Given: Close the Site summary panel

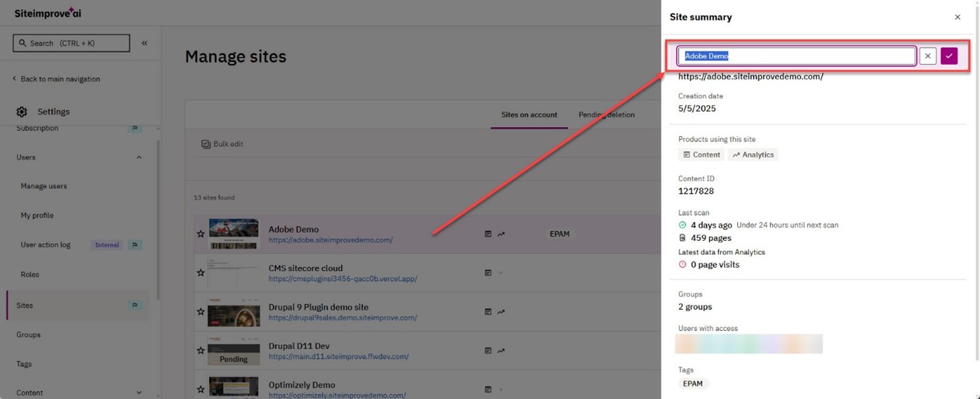Looking at the screenshot, I should click(x=957, y=17).
